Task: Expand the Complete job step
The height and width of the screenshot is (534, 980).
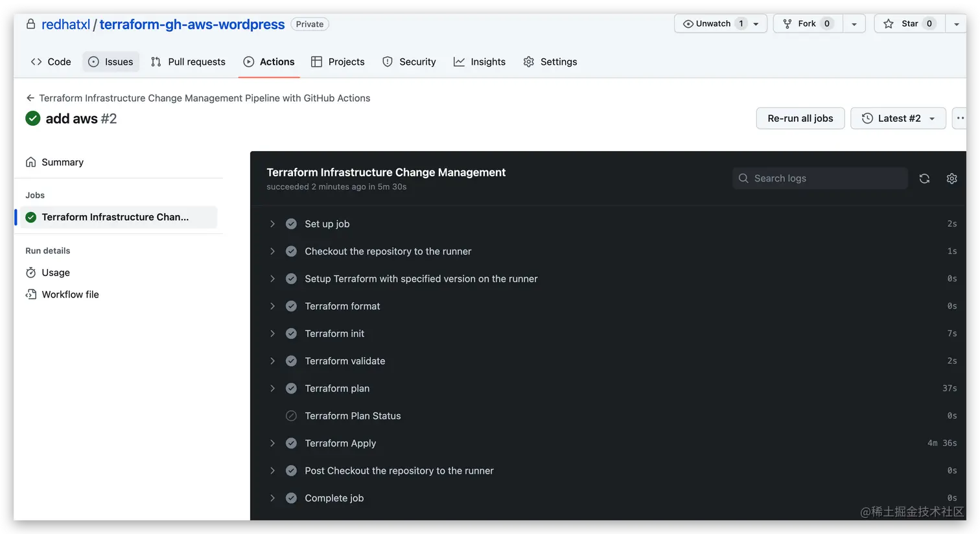Action: pos(272,498)
